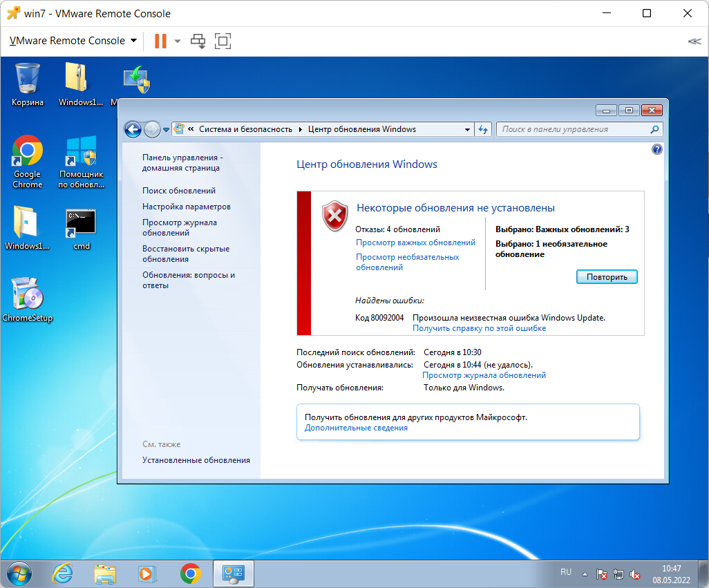
Task: Open Windows Explorer from the taskbar
Action: tap(105, 574)
